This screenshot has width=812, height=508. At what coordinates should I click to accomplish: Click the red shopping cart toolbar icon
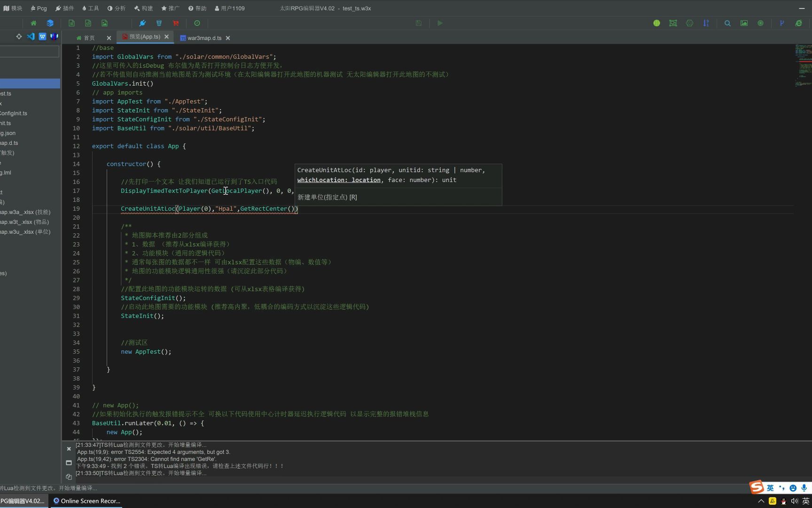click(176, 23)
